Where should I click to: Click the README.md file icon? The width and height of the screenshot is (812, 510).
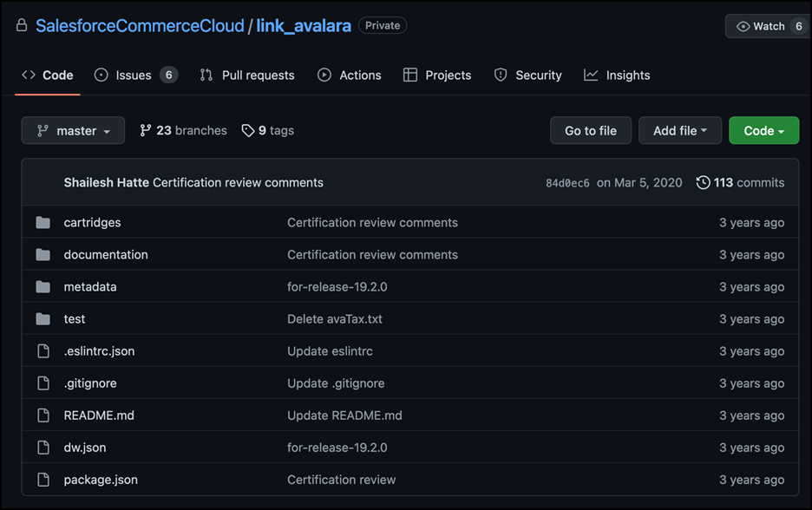tap(43, 415)
